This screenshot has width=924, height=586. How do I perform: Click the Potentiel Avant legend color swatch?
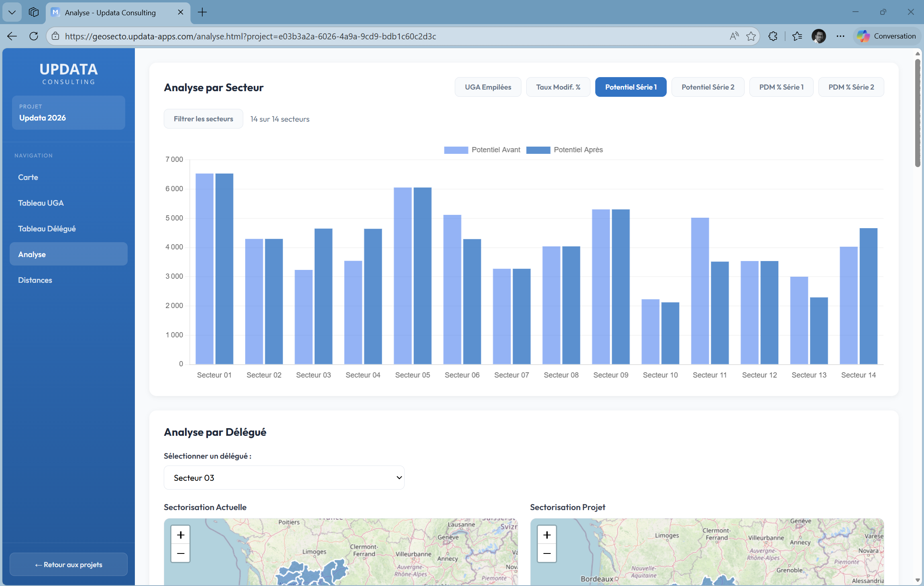tap(456, 150)
